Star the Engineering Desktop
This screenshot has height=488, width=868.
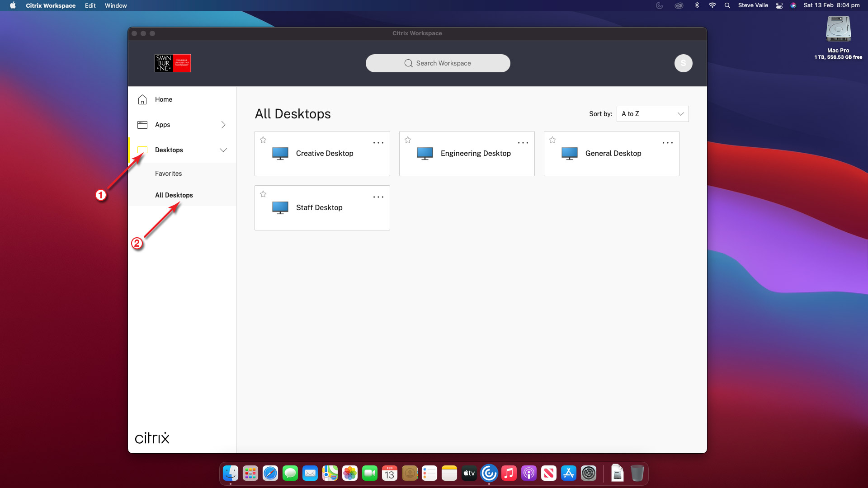click(x=408, y=140)
